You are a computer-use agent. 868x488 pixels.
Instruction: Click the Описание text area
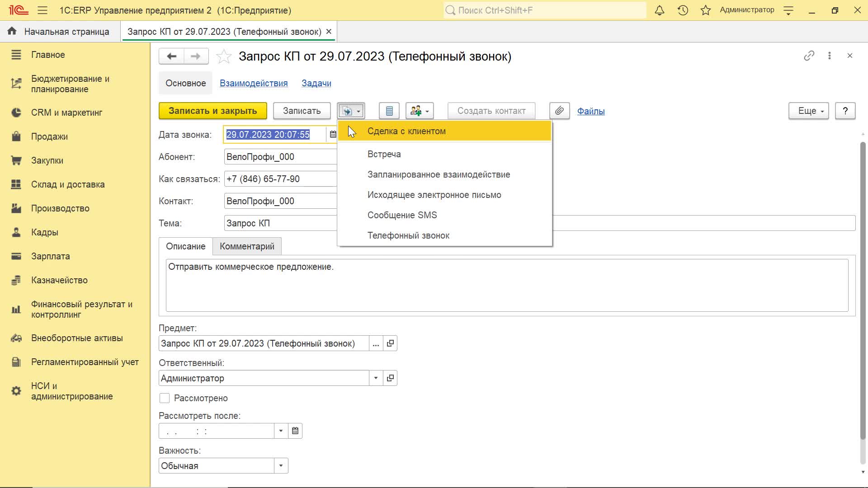[507, 285]
